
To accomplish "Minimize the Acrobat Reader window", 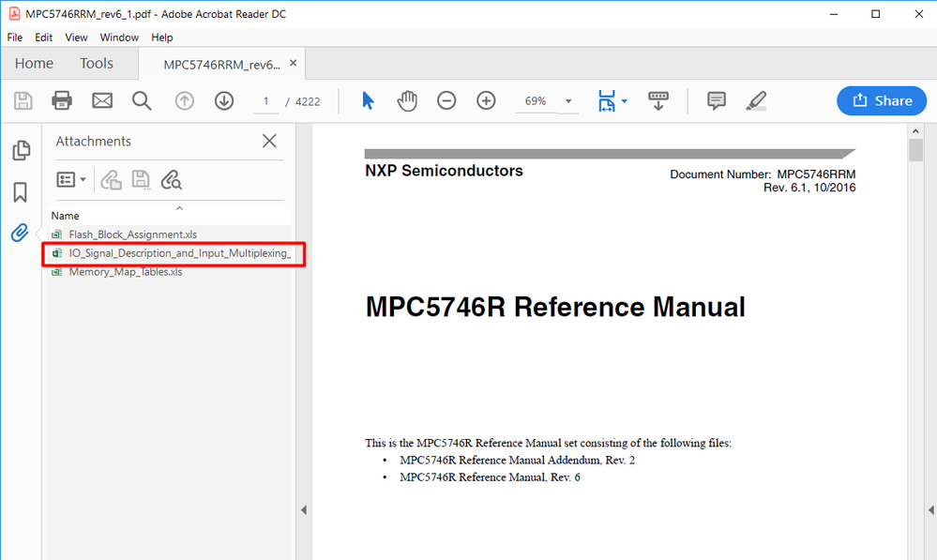I will pos(834,14).
